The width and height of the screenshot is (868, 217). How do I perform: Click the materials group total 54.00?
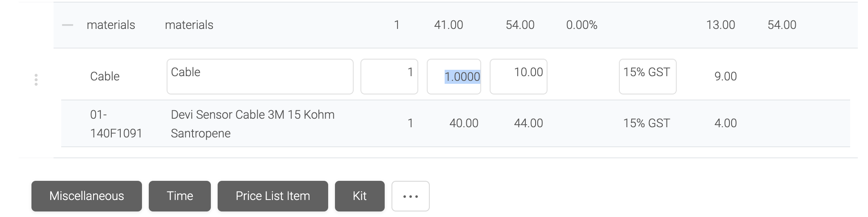[782, 25]
